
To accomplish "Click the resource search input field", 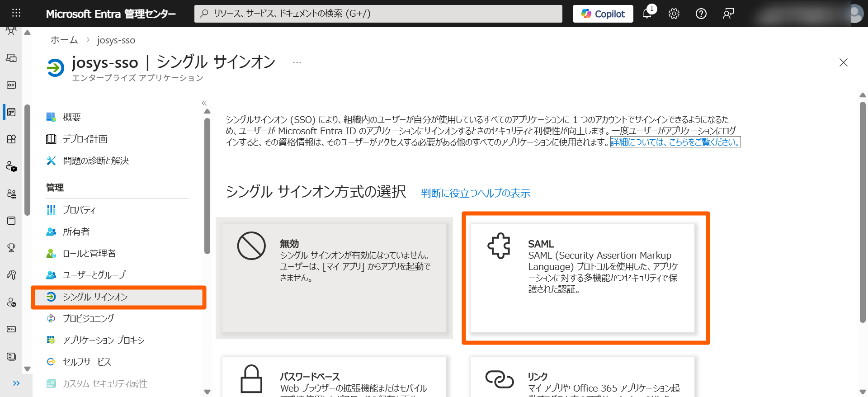I will pyautogui.click(x=378, y=14).
